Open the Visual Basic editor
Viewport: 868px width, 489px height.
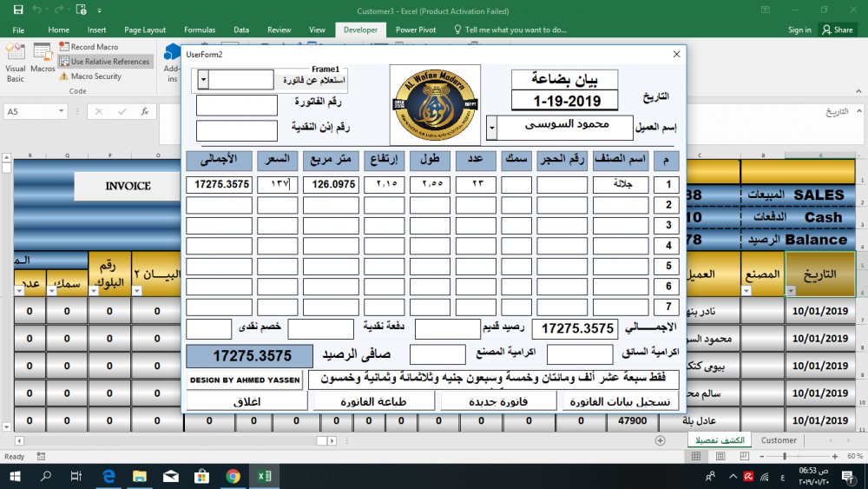[16, 63]
